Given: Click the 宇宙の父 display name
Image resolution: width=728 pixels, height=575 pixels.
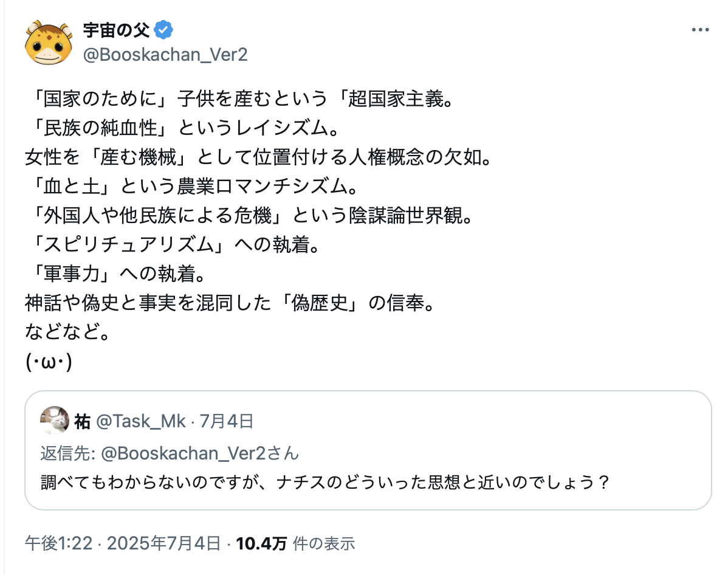Looking at the screenshot, I should pos(117,30).
